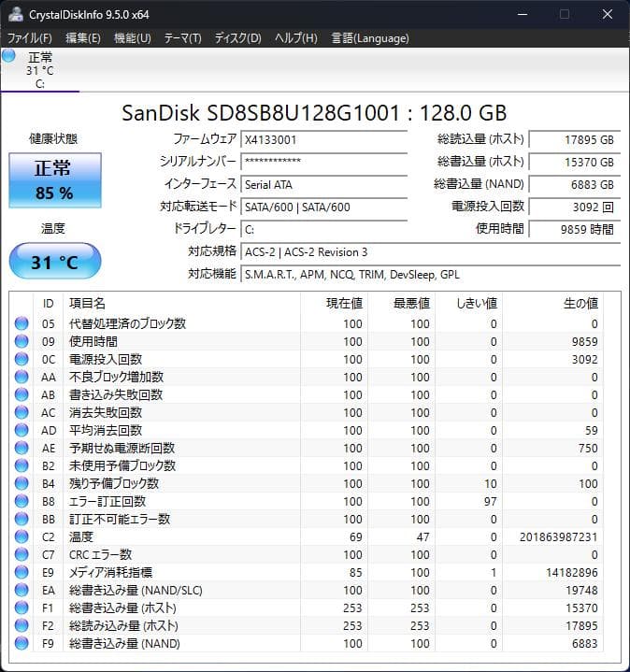Click the 最悪値 column header
The width and height of the screenshot is (630, 672).
pos(401,304)
